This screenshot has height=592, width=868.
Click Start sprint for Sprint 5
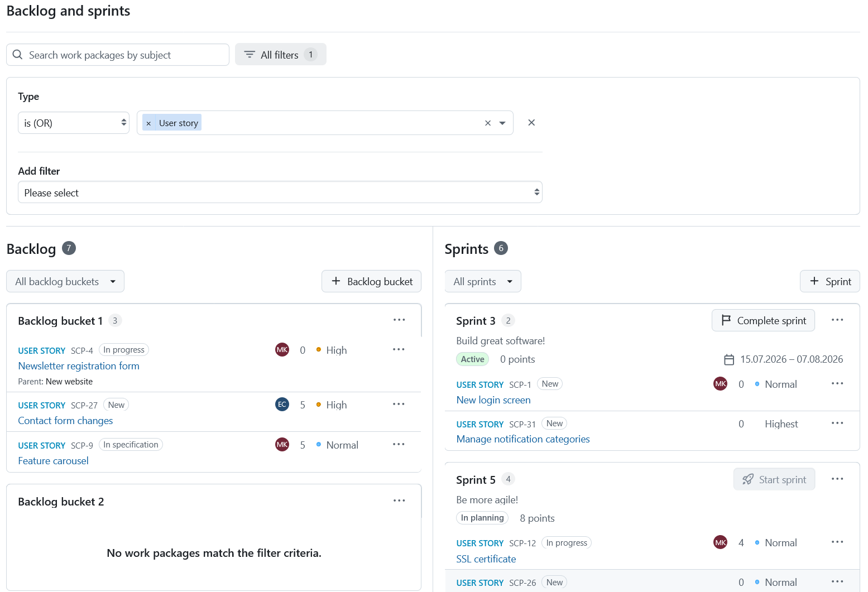[x=774, y=480]
